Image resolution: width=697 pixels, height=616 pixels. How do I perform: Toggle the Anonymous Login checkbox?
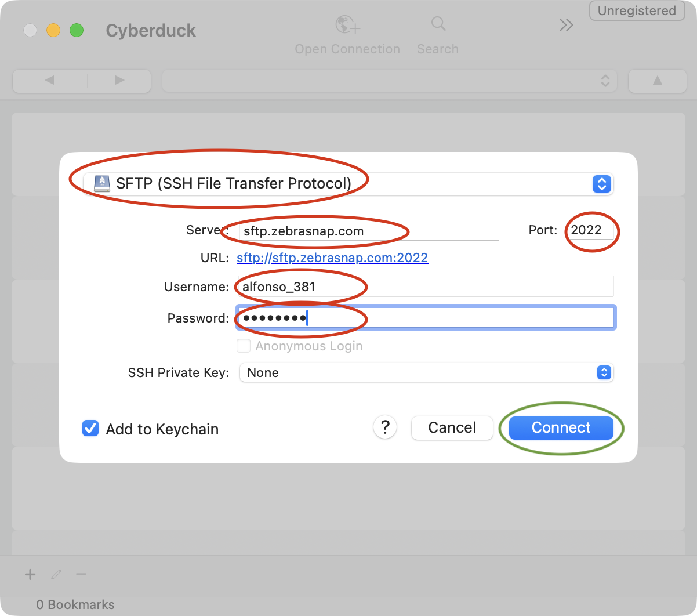tap(244, 346)
